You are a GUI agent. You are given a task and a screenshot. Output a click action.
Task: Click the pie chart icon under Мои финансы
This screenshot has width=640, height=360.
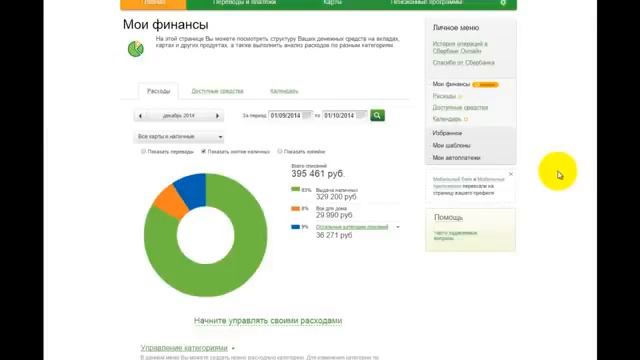(x=136, y=49)
